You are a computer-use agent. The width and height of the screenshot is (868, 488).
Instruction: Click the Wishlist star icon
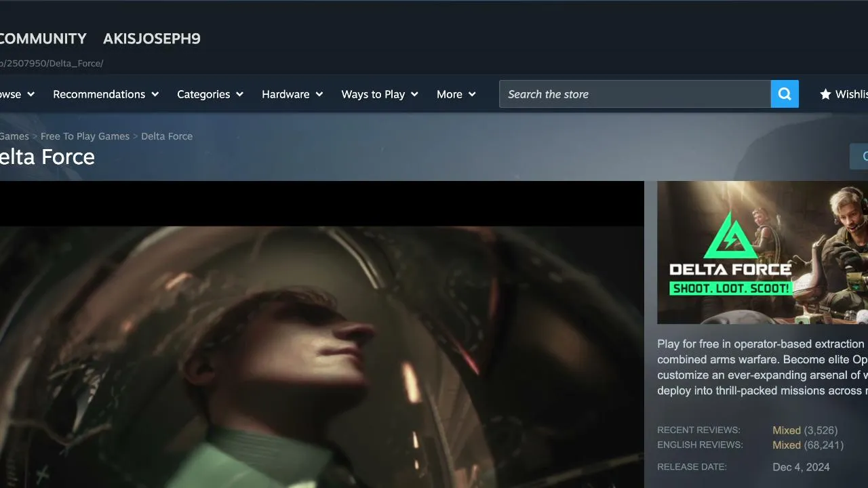pyautogui.click(x=825, y=94)
